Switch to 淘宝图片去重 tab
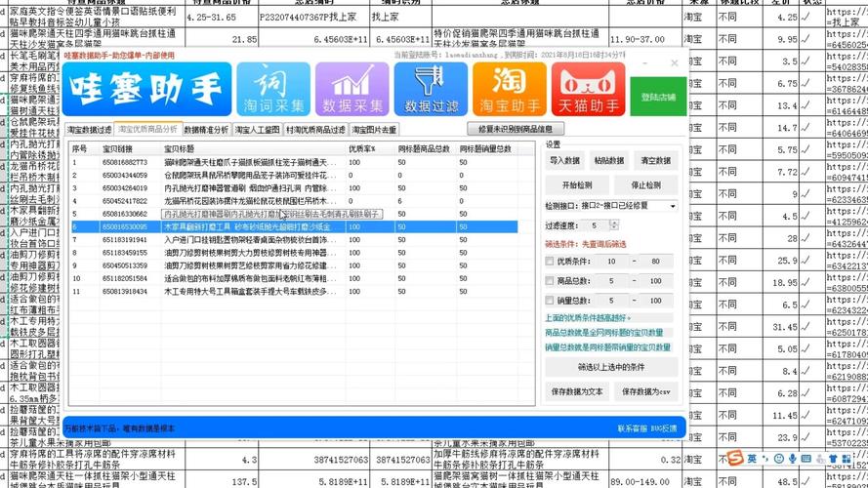Viewport: 868px width, 488px height. tap(374, 130)
